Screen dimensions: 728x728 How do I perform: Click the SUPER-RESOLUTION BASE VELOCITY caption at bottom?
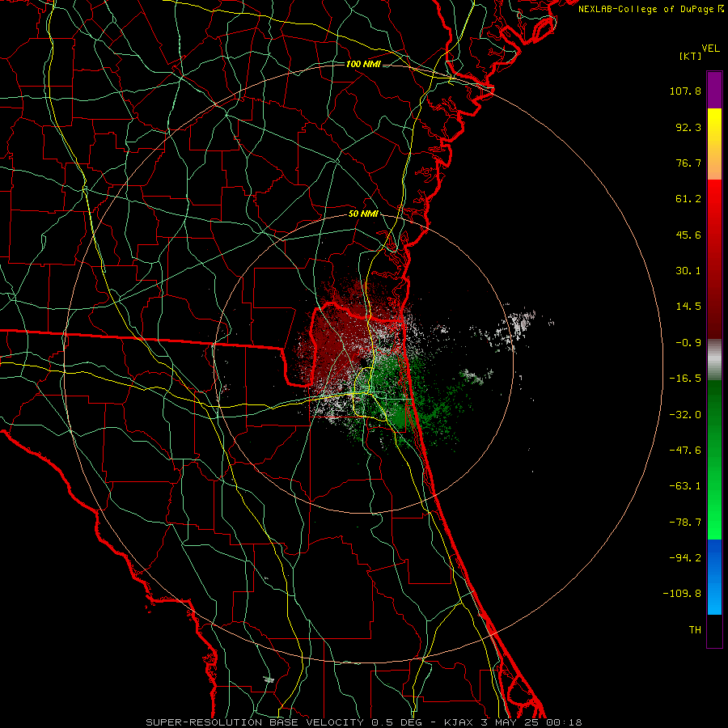coord(363,722)
